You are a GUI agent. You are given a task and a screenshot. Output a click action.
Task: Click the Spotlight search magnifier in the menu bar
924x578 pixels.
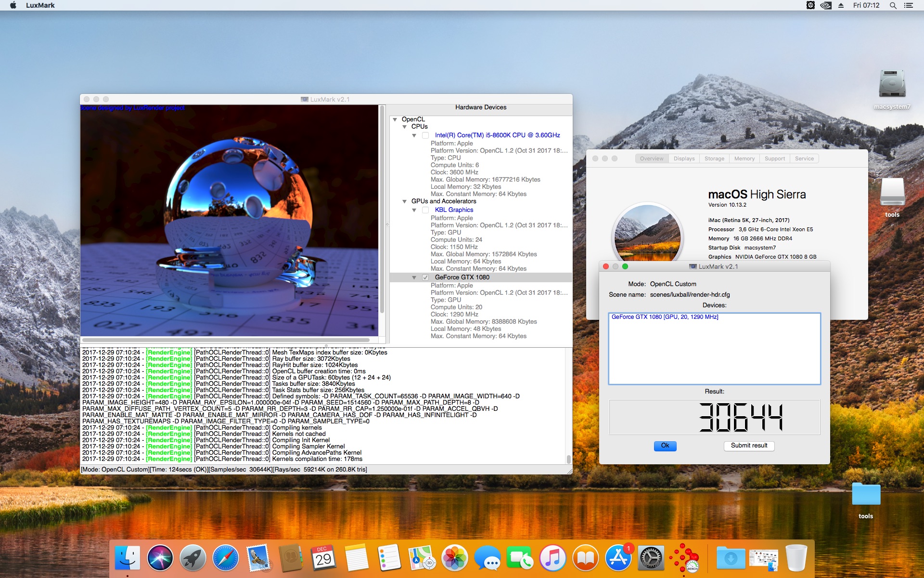(x=893, y=5)
